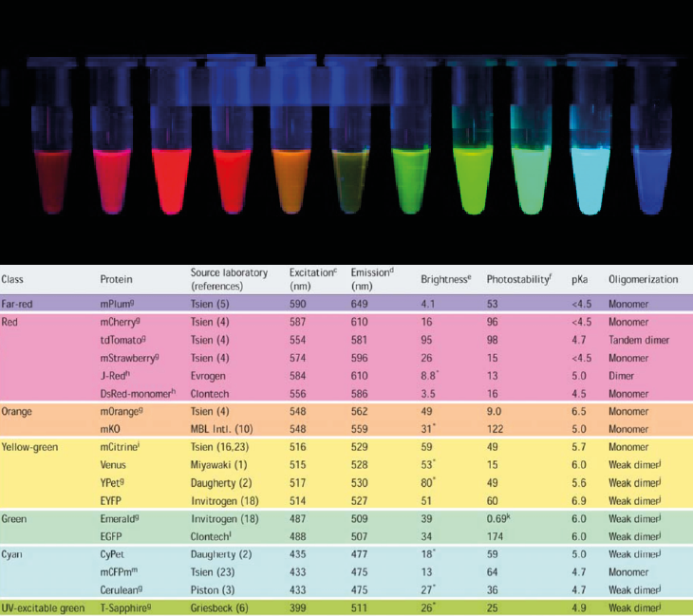Click the pKa column header
The width and height of the screenshot is (693, 616).
(x=579, y=280)
